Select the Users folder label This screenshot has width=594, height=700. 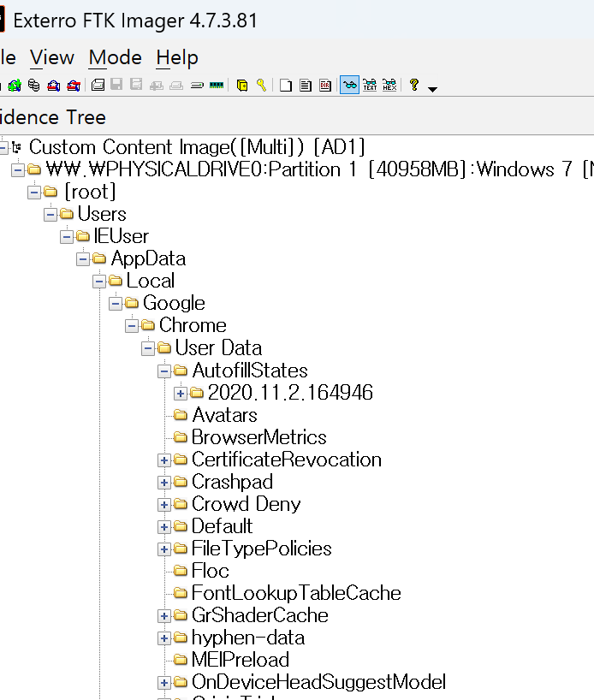click(x=102, y=214)
